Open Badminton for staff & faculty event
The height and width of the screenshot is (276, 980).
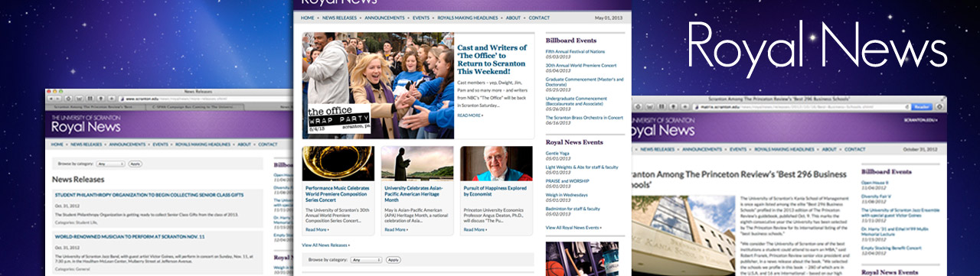[573, 208]
